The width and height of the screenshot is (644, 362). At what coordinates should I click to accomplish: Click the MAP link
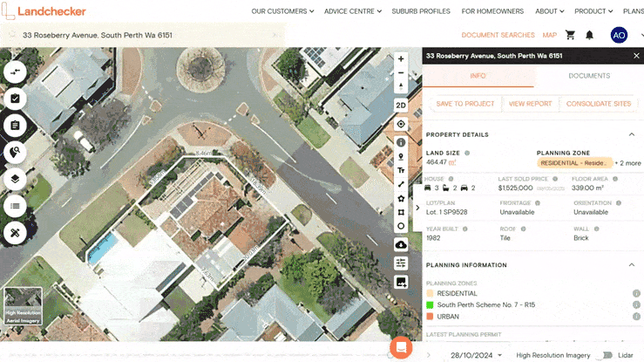tap(550, 35)
